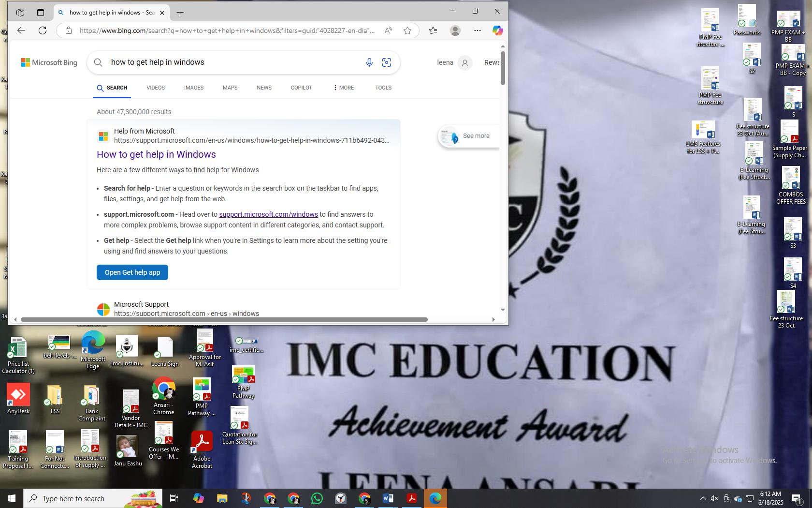
Task: Switch to Bing MAPS tab
Action: (x=230, y=88)
